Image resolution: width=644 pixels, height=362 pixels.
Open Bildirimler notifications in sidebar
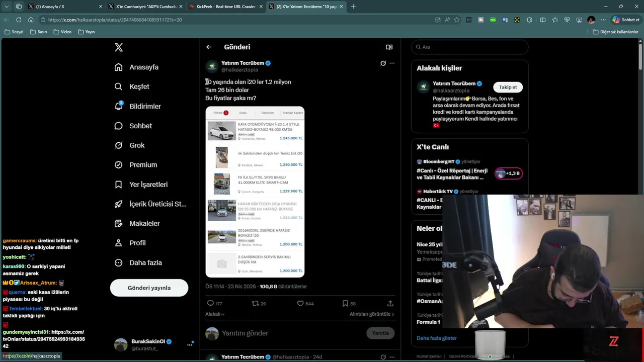(x=137, y=106)
